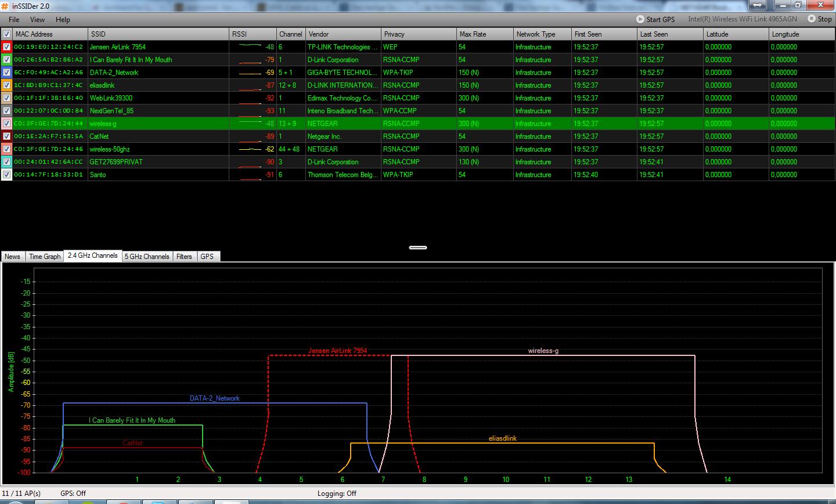Open the File menu

tap(14, 20)
